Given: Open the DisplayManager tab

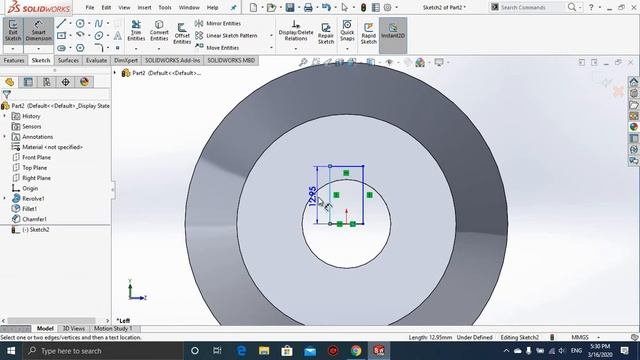Looking at the screenshot, I should (x=84, y=82).
